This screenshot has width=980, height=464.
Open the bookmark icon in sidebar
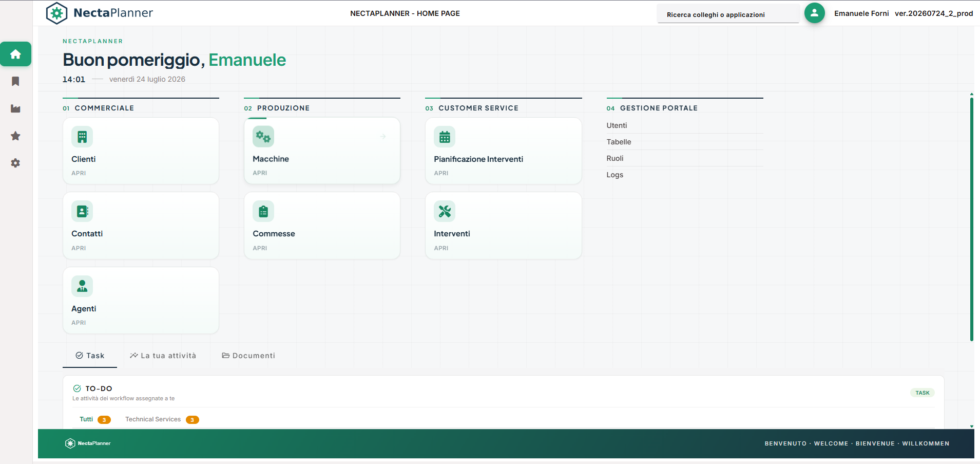click(15, 81)
